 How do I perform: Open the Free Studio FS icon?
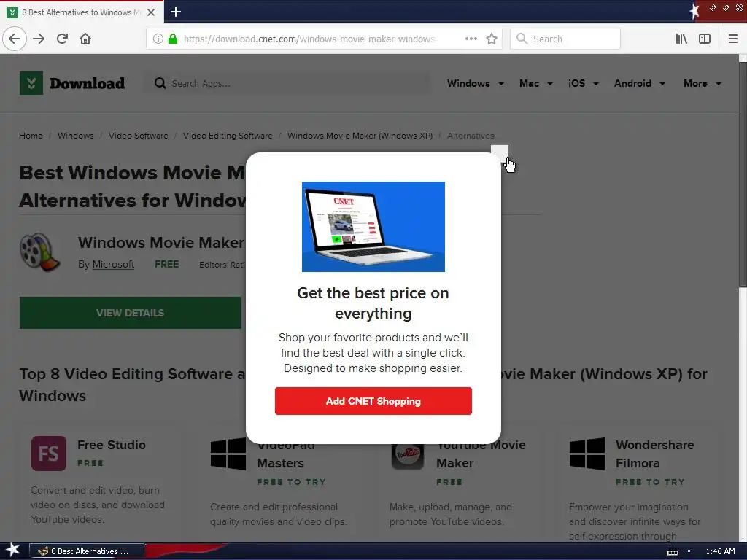49,454
